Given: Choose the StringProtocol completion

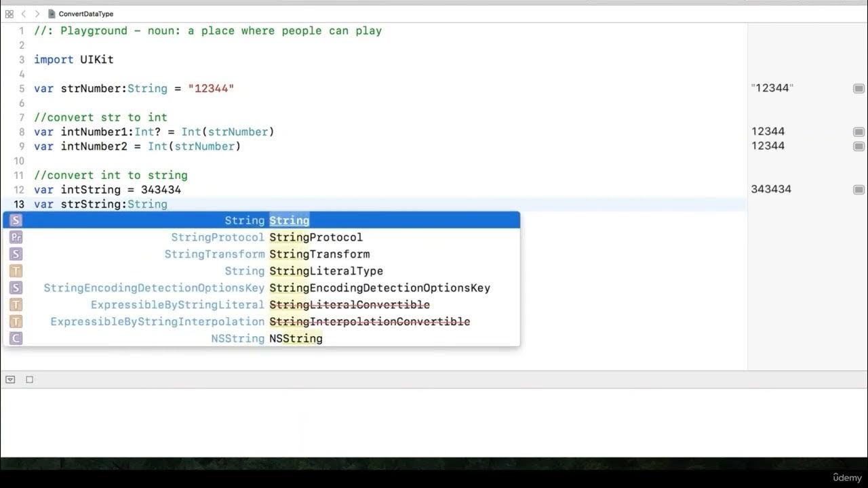Looking at the screenshot, I should (x=262, y=237).
